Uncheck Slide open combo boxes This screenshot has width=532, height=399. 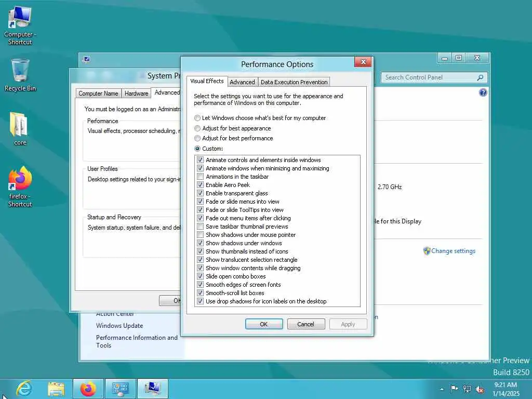pyautogui.click(x=200, y=276)
